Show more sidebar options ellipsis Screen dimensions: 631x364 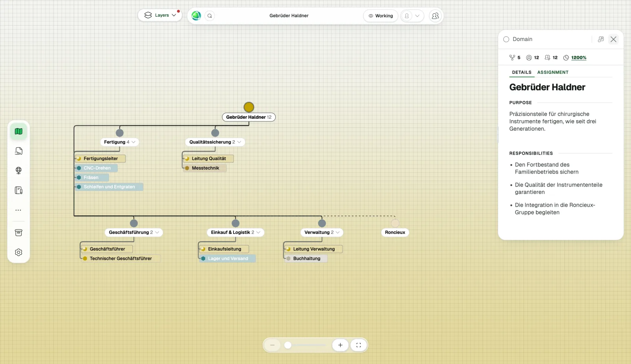pyautogui.click(x=19, y=210)
